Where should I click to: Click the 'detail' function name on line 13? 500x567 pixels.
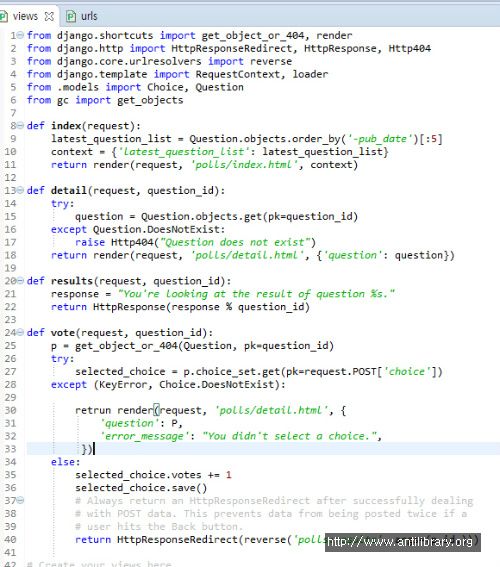point(69,191)
